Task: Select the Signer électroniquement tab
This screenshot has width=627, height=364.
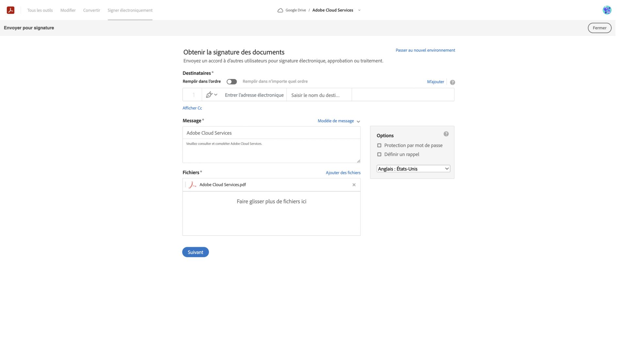Action: pyautogui.click(x=130, y=10)
